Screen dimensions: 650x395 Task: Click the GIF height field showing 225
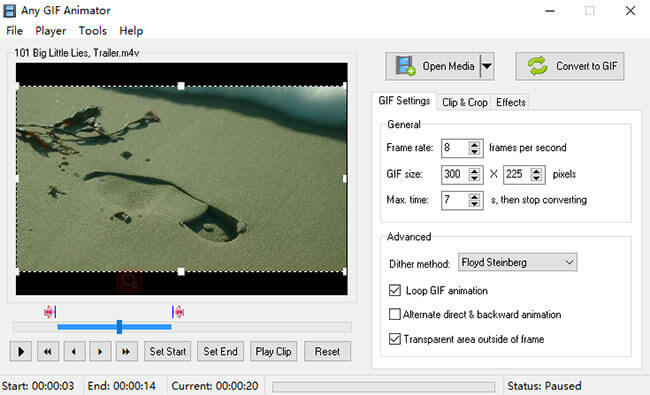[x=517, y=174]
